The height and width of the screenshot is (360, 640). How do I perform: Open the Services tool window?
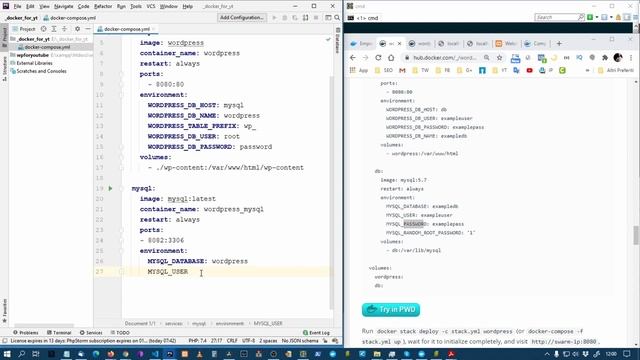91,333
